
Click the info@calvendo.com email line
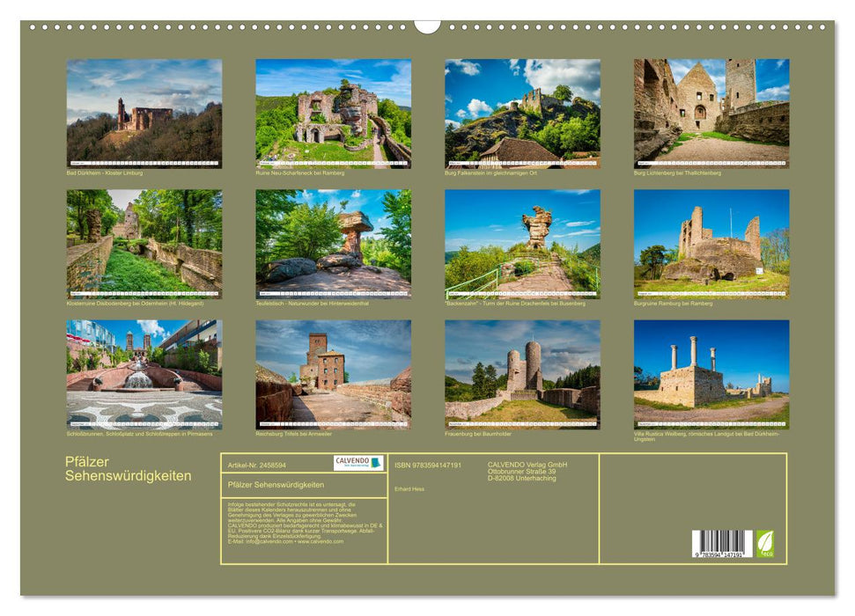point(285,541)
